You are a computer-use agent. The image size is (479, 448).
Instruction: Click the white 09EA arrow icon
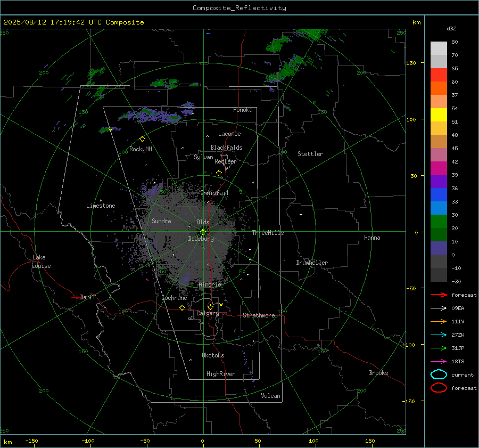(x=439, y=308)
